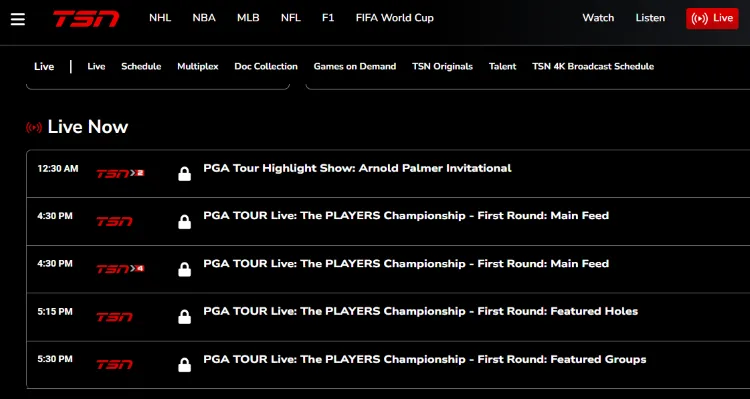Open the Multiplex tab
Viewport: 750px width, 399px height.
coord(198,66)
